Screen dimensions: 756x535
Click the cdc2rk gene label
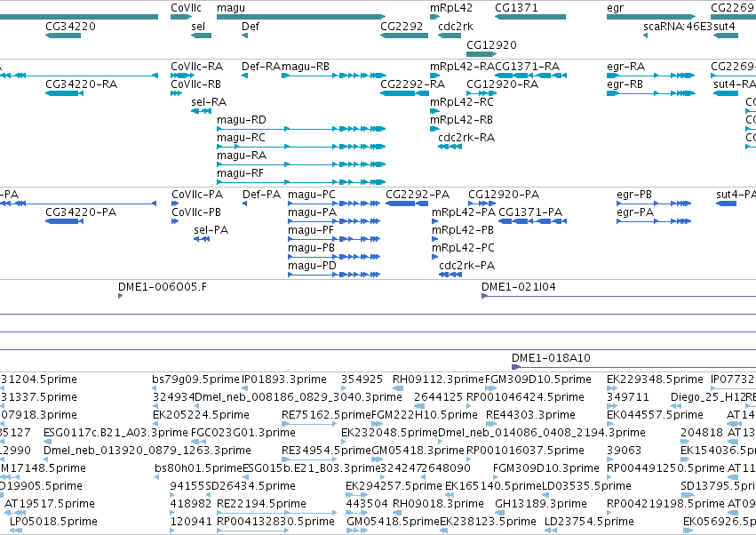pos(456,26)
